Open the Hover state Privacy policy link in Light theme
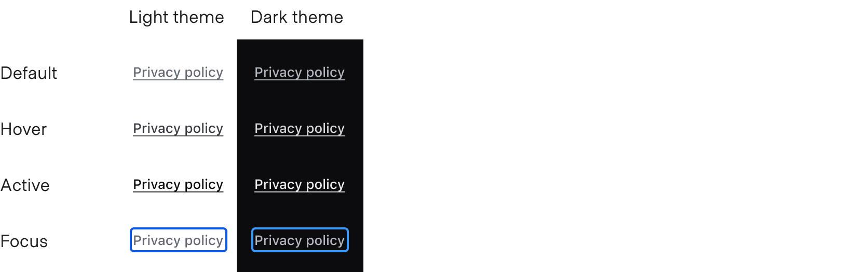Viewport: 868px width, 272px height. click(x=178, y=128)
